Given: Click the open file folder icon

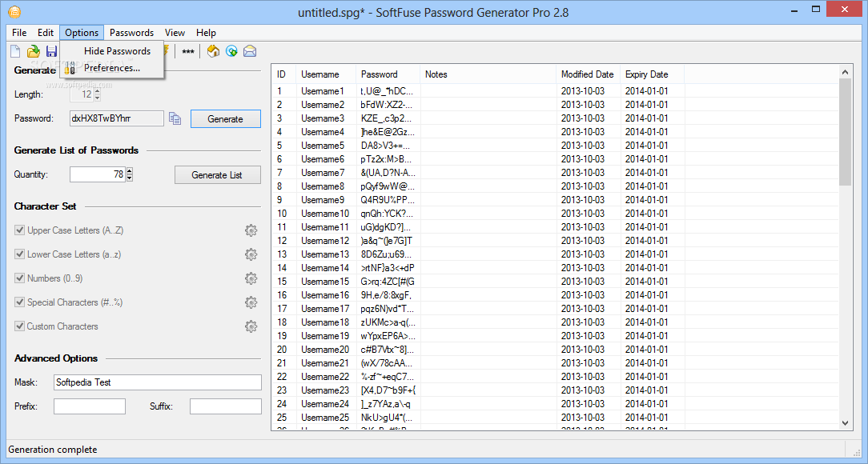Looking at the screenshot, I should tap(34, 51).
